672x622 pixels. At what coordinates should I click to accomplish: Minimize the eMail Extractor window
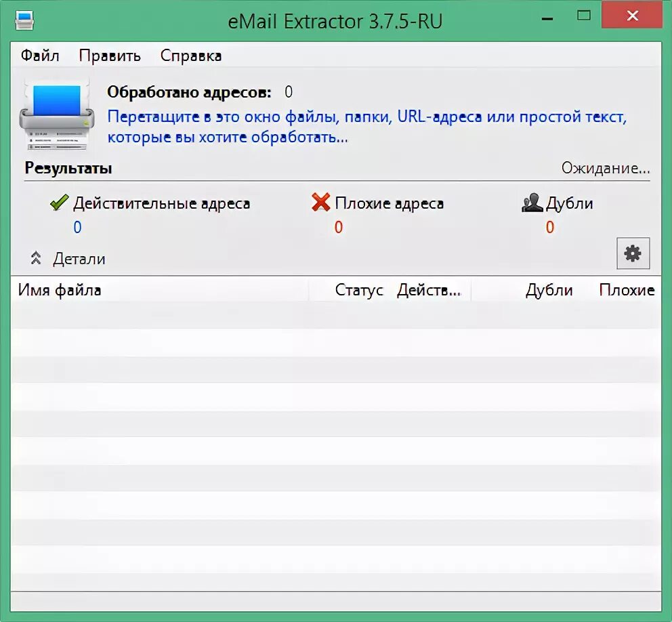[547, 18]
